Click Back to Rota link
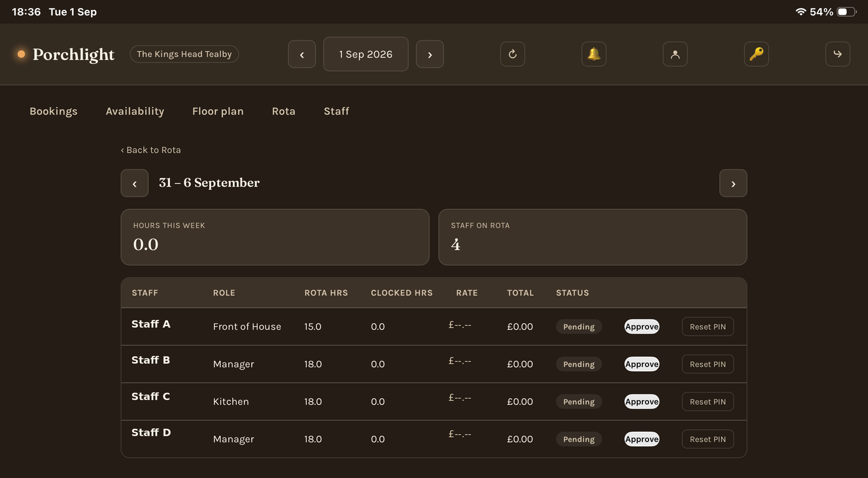The width and height of the screenshot is (868, 478). [x=151, y=150]
